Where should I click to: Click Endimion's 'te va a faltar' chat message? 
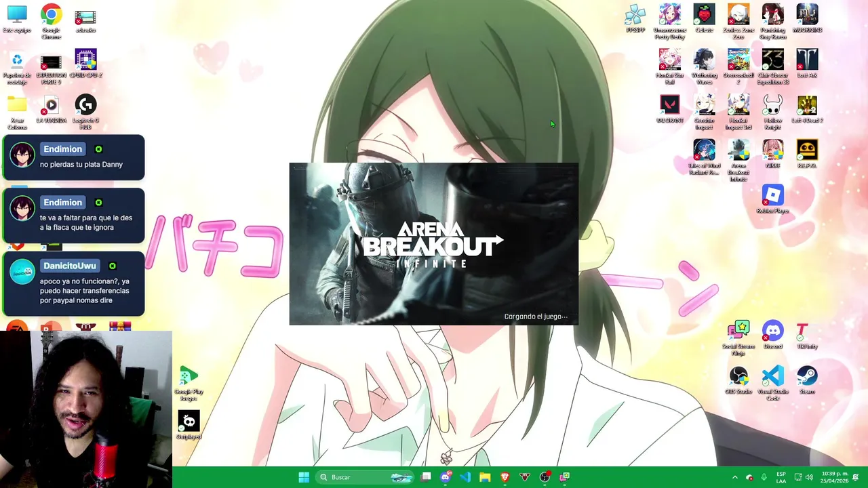point(73,216)
